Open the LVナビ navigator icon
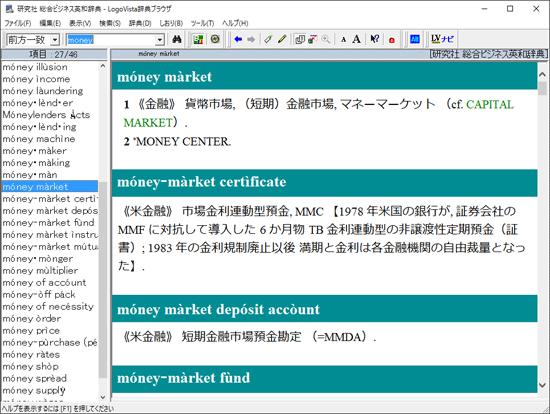The image size is (550, 414). pyautogui.click(x=442, y=39)
